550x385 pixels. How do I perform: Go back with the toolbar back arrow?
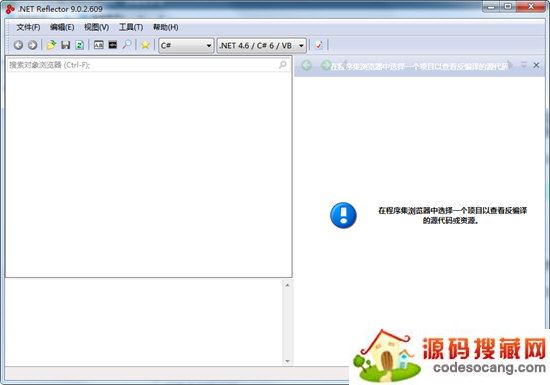(18, 45)
